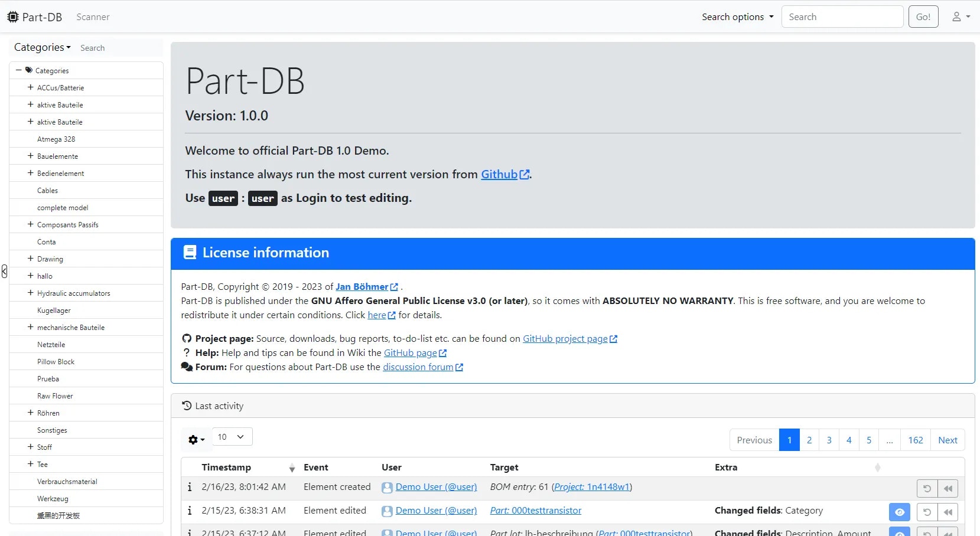Viewport: 980px width, 536px height.
Task: Open the Jan Böhmer author link
Action: pos(362,287)
